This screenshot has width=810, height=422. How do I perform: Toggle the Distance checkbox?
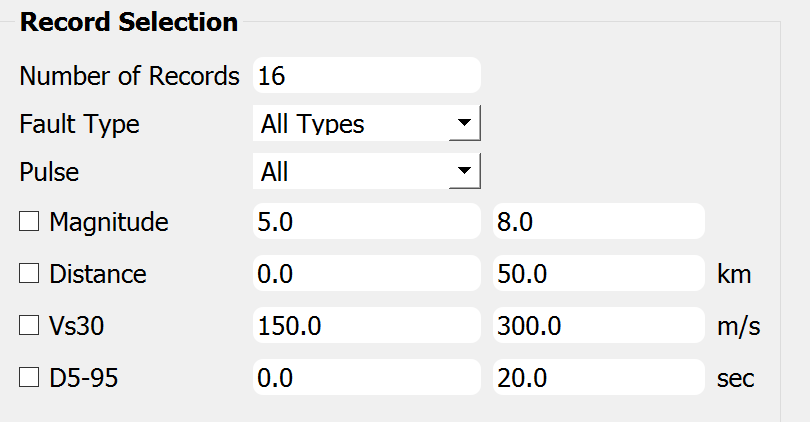point(29,273)
